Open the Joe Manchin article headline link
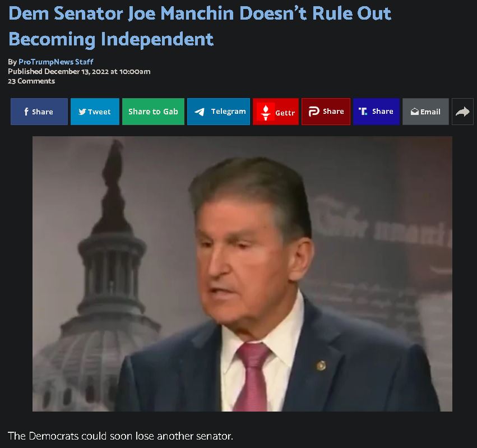 200,26
